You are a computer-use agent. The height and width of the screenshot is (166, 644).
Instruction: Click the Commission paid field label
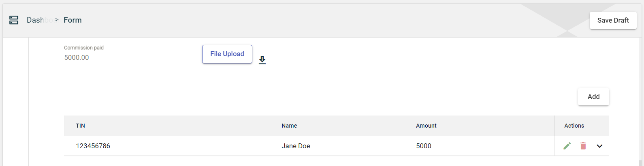point(84,48)
